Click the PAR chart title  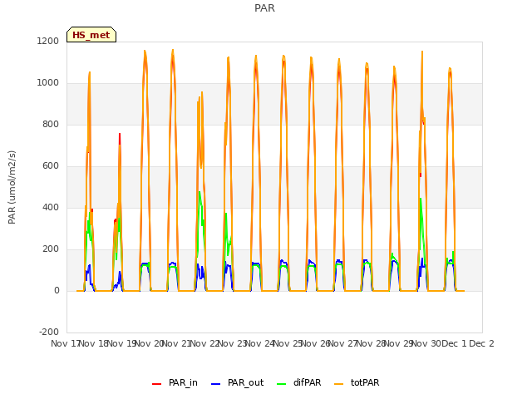[x=264, y=8]
